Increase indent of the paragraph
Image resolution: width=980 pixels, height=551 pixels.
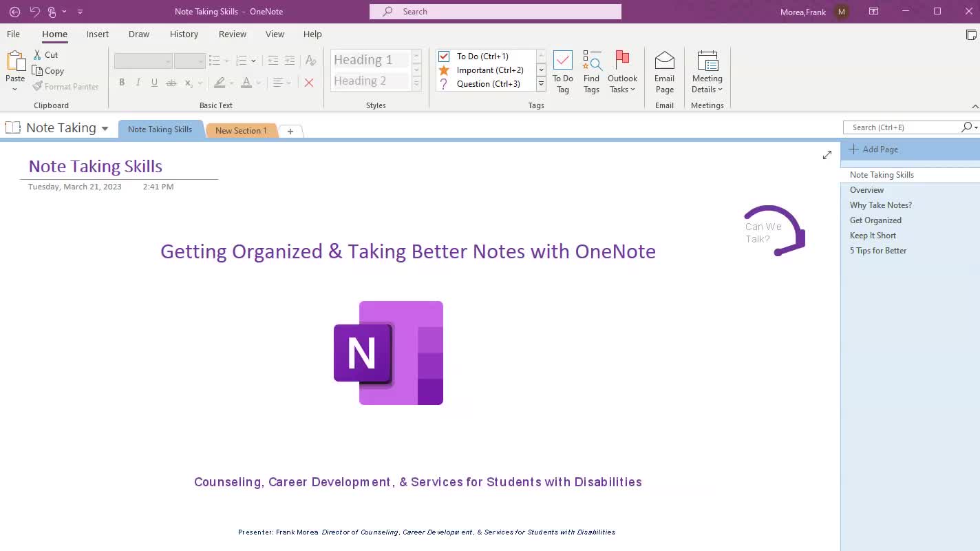pos(290,61)
